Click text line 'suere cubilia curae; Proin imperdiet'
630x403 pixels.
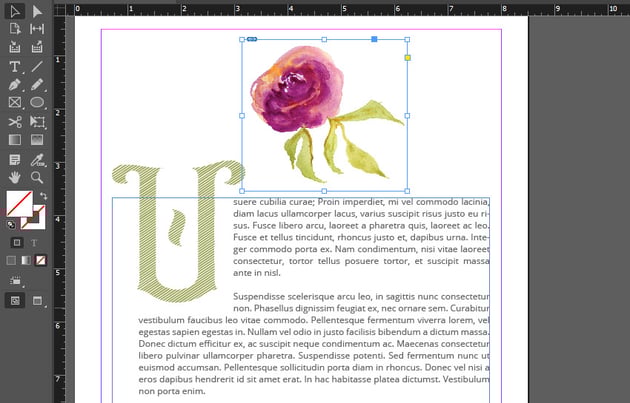click(x=361, y=202)
